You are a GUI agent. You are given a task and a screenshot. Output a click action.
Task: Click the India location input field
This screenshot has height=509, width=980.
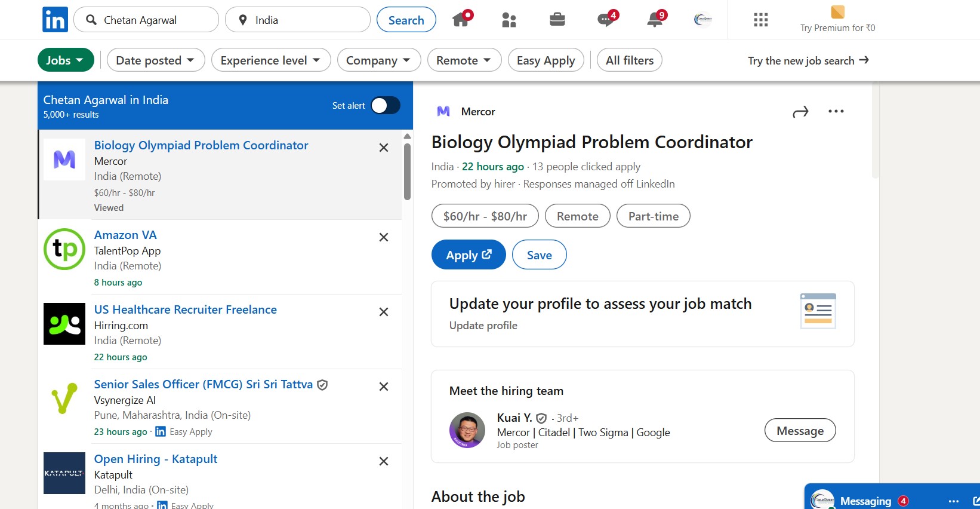tap(304, 20)
